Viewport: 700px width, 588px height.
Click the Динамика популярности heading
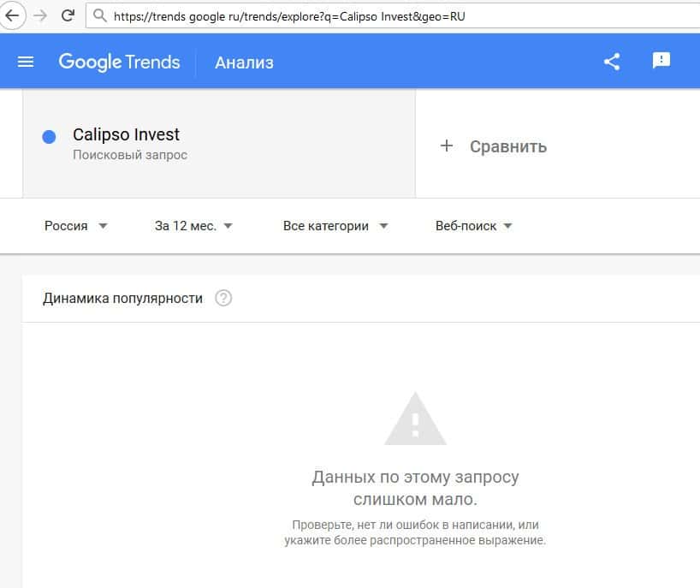pos(122,299)
